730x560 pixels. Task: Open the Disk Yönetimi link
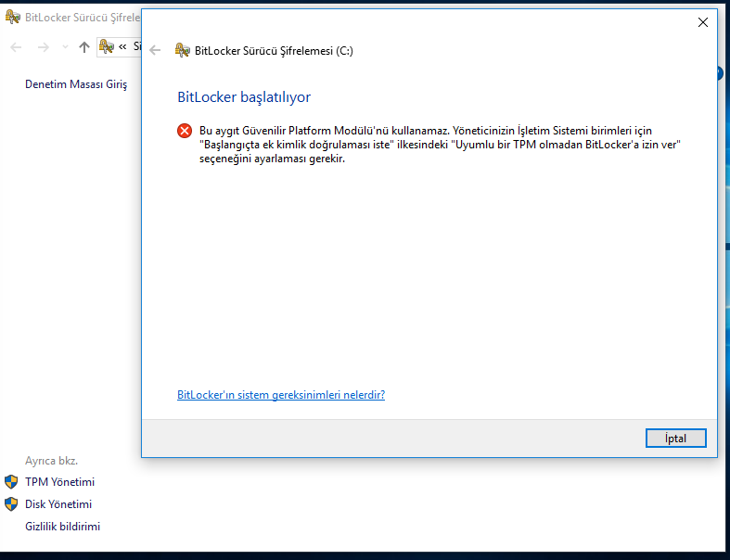coord(58,504)
